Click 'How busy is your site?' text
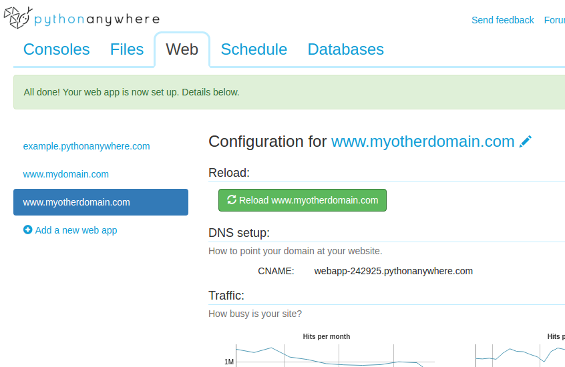The height and width of the screenshot is (367, 565). pyautogui.click(x=255, y=314)
